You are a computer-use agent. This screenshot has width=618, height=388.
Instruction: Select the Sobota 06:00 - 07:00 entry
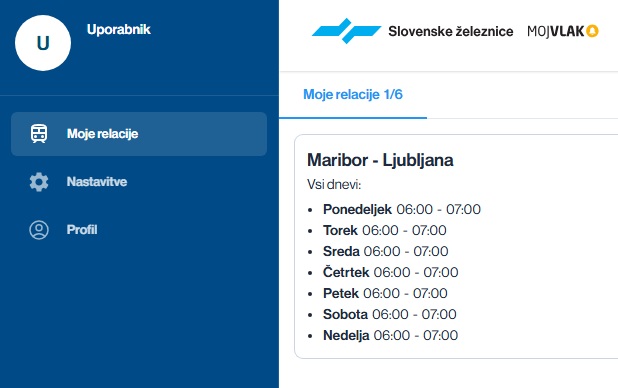point(390,314)
